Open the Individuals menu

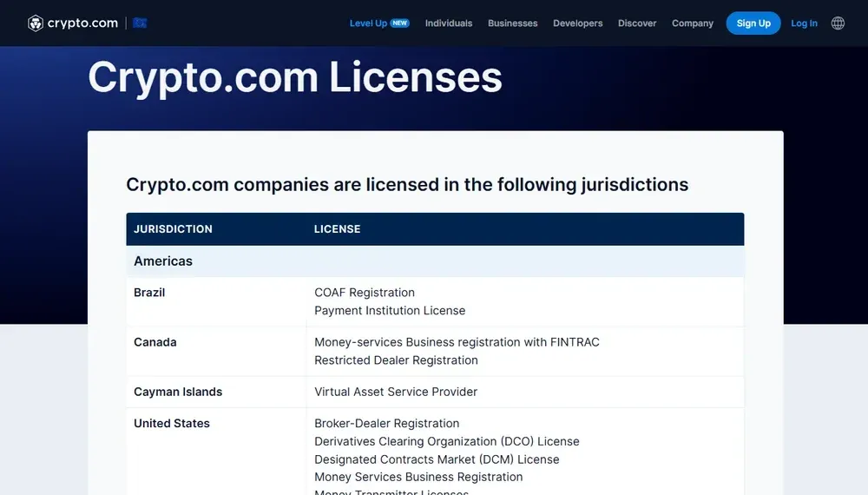(x=449, y=23)
